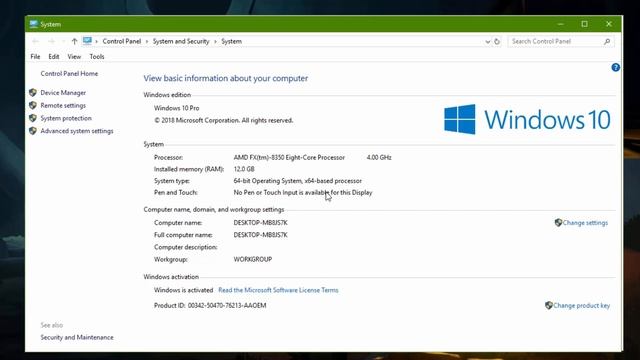Click the shield icon beside Remote settings
The image size is (640, 360).
33,105
